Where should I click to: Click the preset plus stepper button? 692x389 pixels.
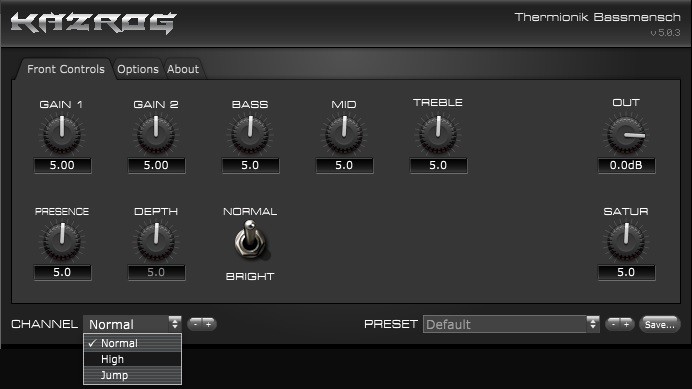coord(627,324)
